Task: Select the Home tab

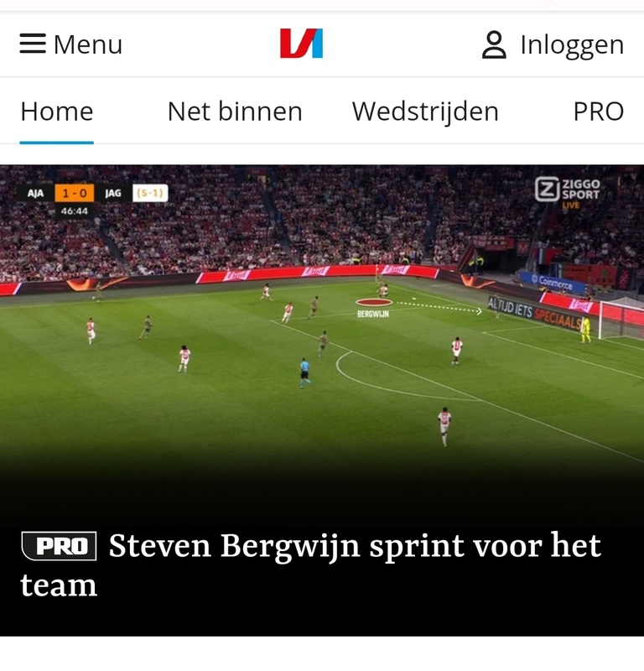Action: pyautogui.click(x=57, y=112)
